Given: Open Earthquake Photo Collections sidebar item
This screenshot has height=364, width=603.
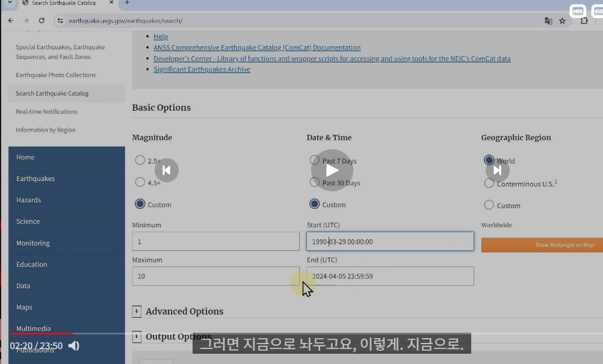Looking at the screenshot, I should coord(56,75).
